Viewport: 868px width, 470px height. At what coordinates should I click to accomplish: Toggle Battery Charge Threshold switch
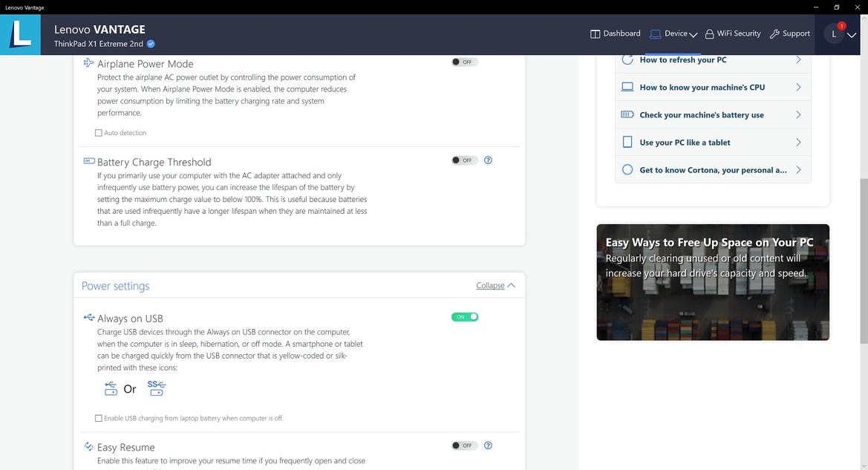tap(465, 160)
